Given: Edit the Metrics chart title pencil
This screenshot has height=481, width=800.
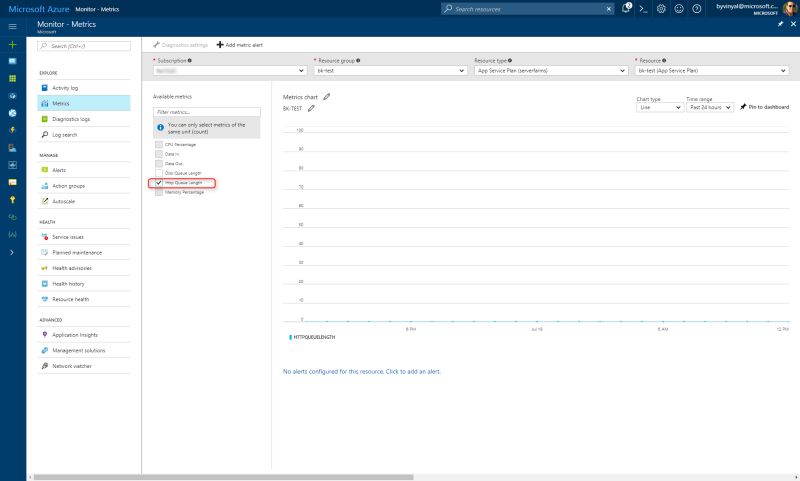Looking at the screenshot, I should (x=327, y=96).
